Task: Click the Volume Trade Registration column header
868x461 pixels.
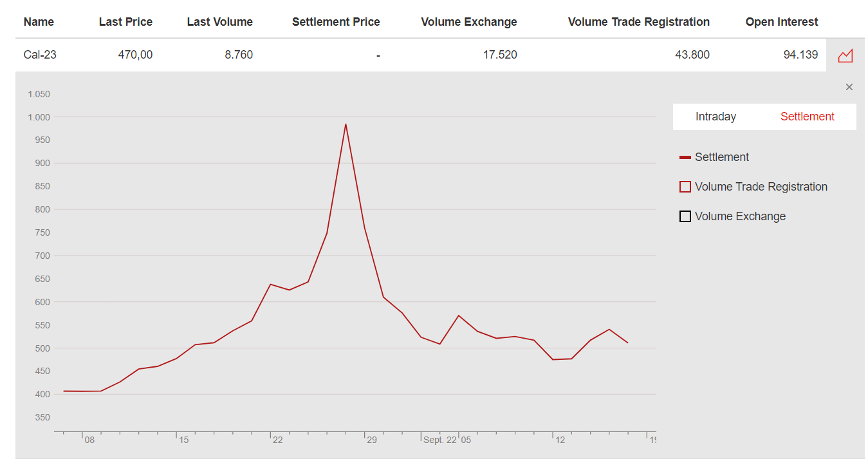Action: click(639, 22)
